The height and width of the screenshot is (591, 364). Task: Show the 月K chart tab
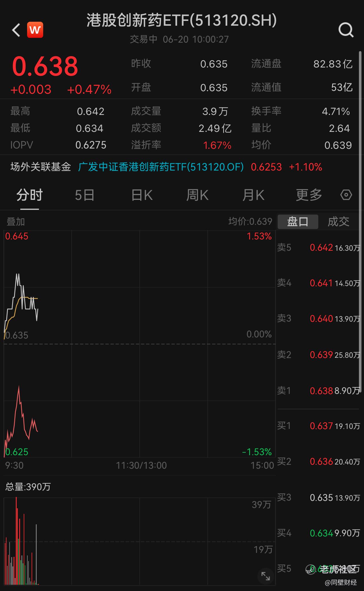click(253, 195)
